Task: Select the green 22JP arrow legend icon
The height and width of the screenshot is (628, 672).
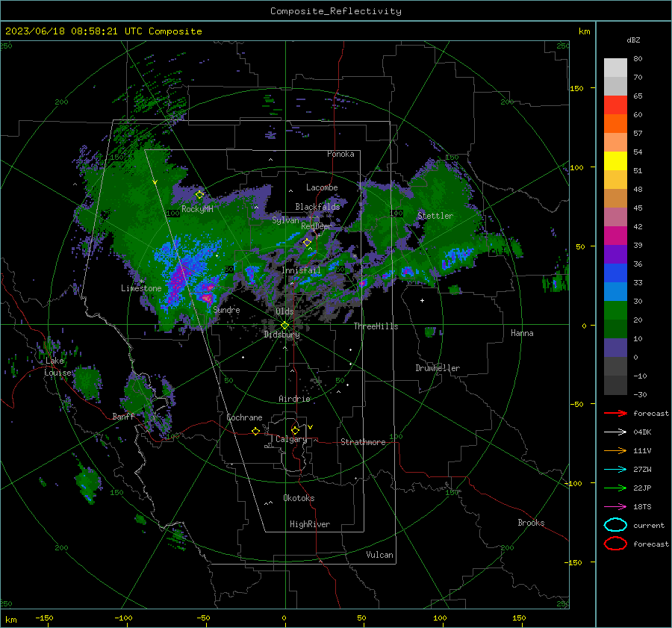Action: pyautogui.click(x=615, y=488)
